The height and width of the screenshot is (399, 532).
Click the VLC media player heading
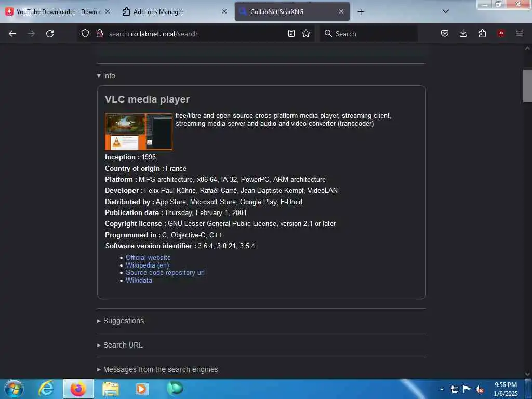(x=147, y=99)
